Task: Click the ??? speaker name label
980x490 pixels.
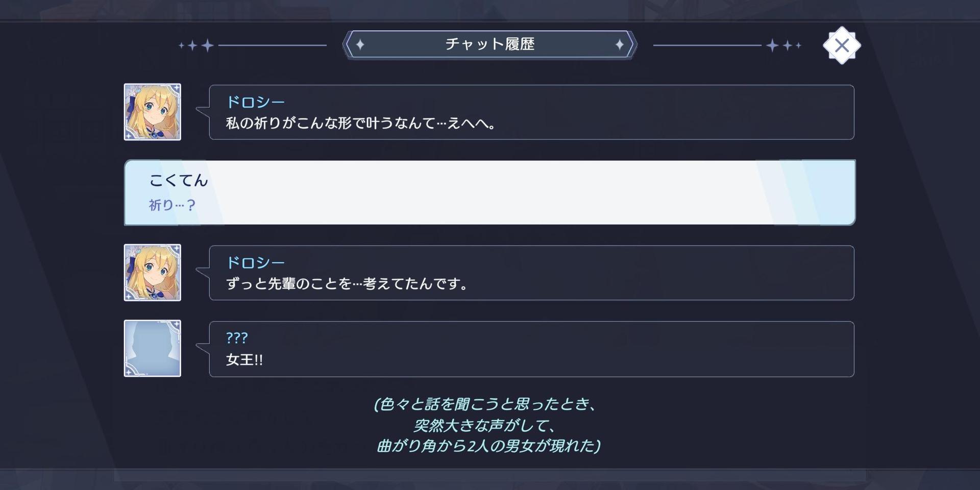Action: click(x=237, y=338)
